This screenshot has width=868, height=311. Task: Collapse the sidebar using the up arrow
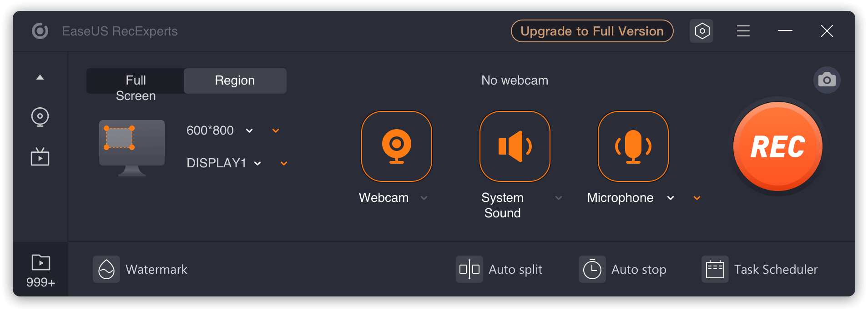click(40, 77)
